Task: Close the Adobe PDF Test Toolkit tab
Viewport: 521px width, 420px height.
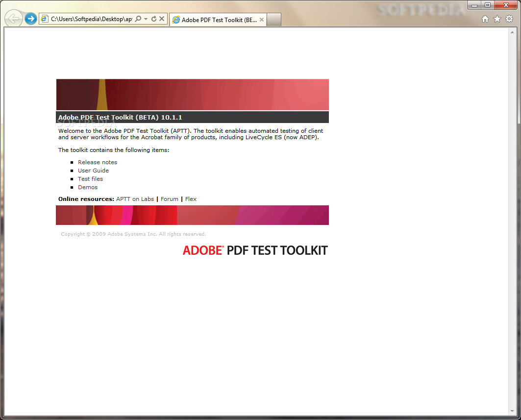Action: pos(262,20)
